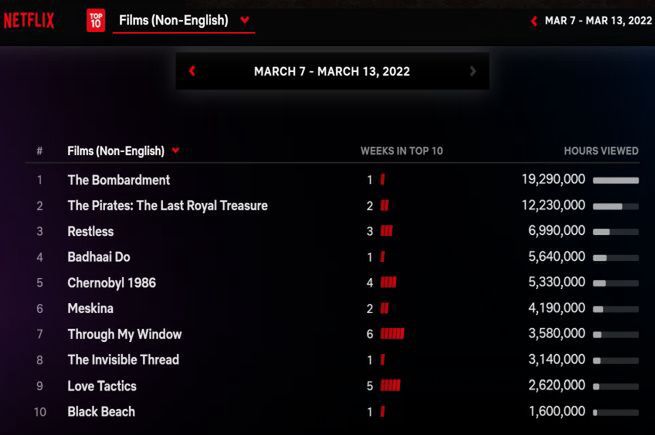Click the previous week arrow in the date bar
Screen dimensions: 655x435
192,71
